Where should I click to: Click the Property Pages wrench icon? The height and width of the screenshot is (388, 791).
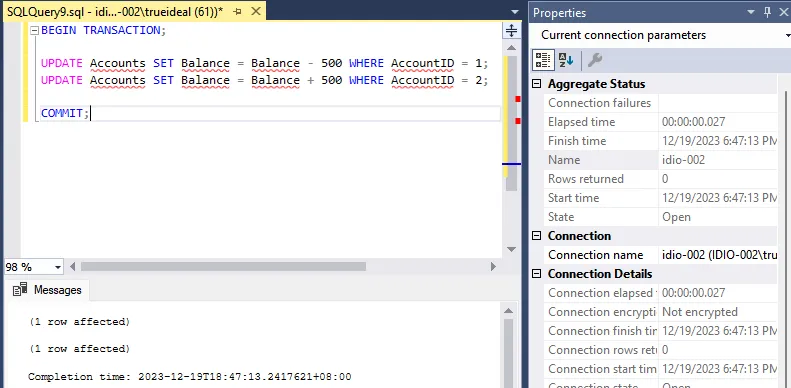pyautogui.click(x=595, y=61)
